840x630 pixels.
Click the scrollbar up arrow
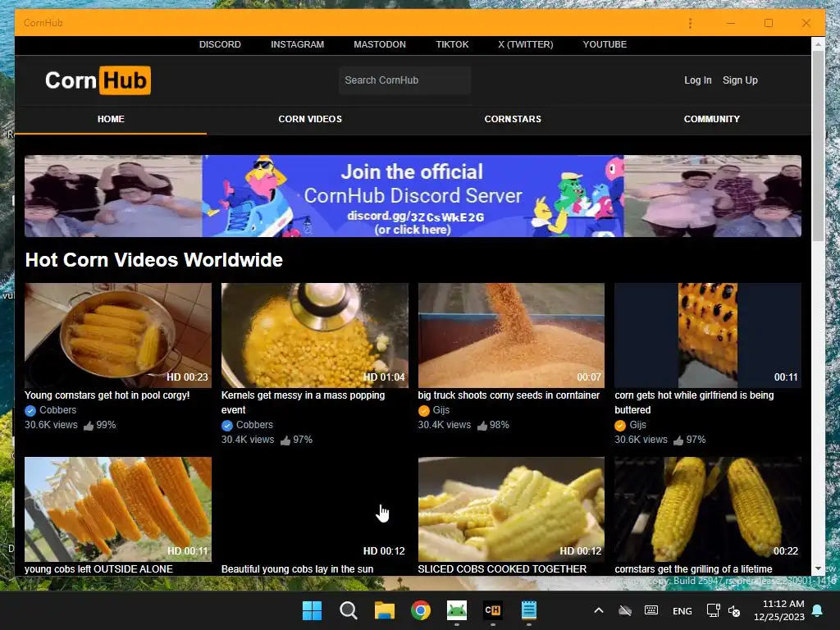point(818,43)
